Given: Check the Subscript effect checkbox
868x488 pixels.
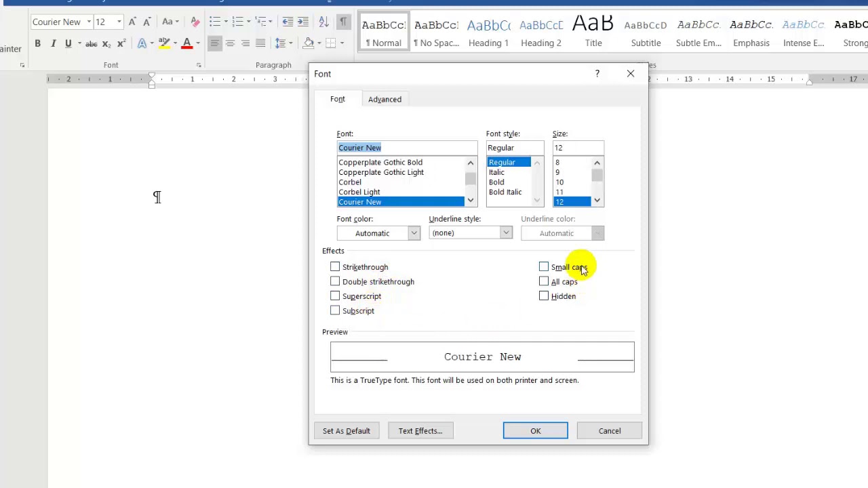Looking at the screenshot, I should point(335,310).
